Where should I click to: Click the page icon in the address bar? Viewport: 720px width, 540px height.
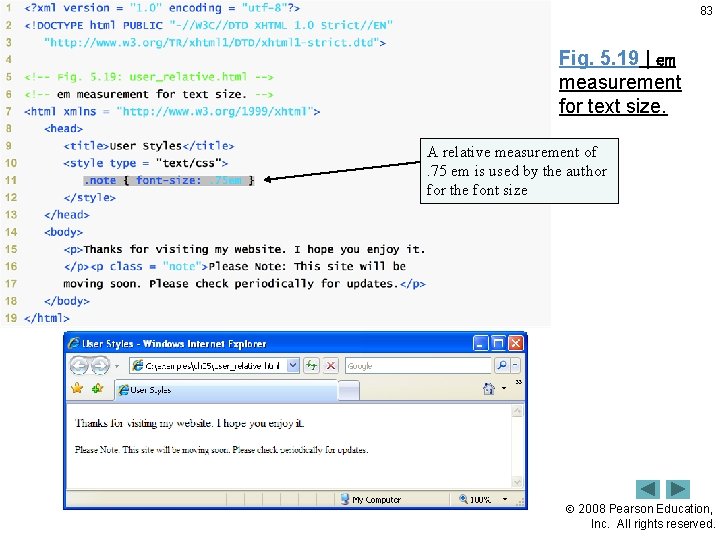tap(137, 366)
